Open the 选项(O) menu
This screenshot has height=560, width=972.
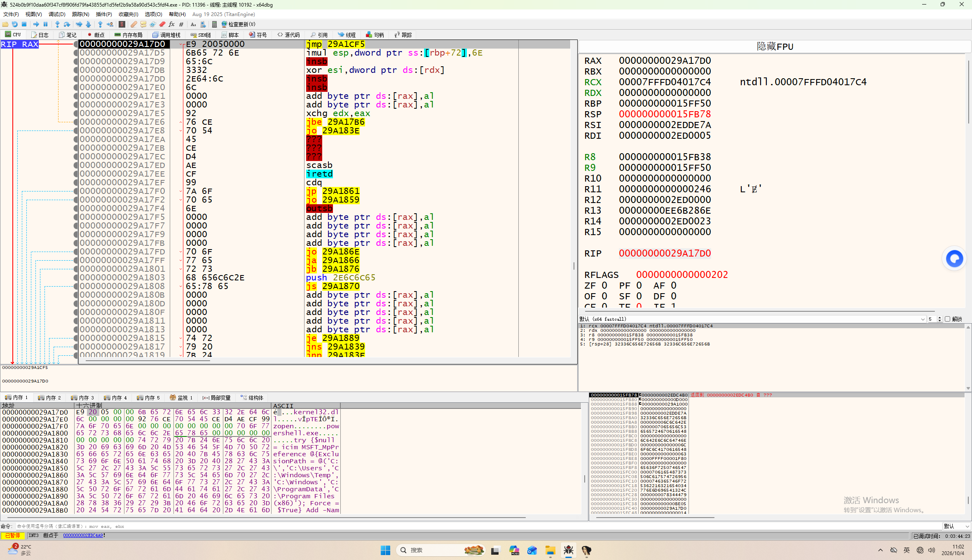point(153,14)
